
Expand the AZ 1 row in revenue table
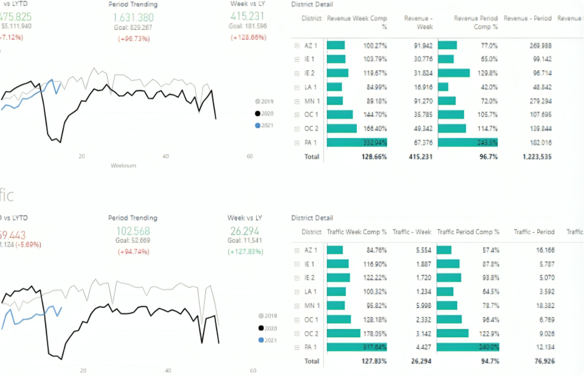point(297,45)
